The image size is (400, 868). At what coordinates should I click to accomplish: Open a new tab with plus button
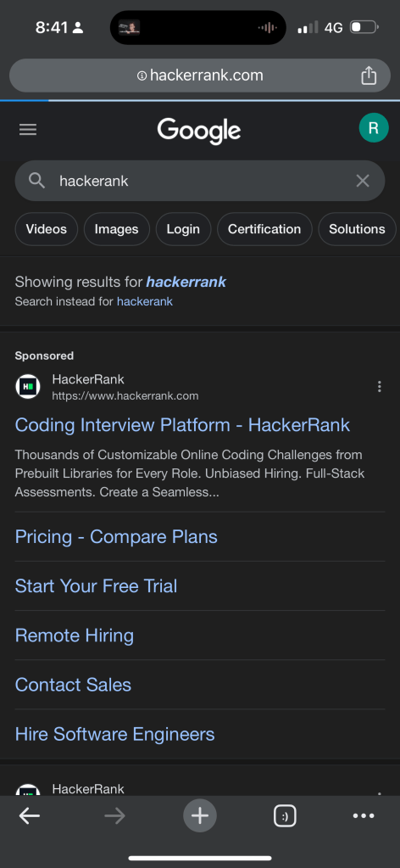[x=200, y=815]
